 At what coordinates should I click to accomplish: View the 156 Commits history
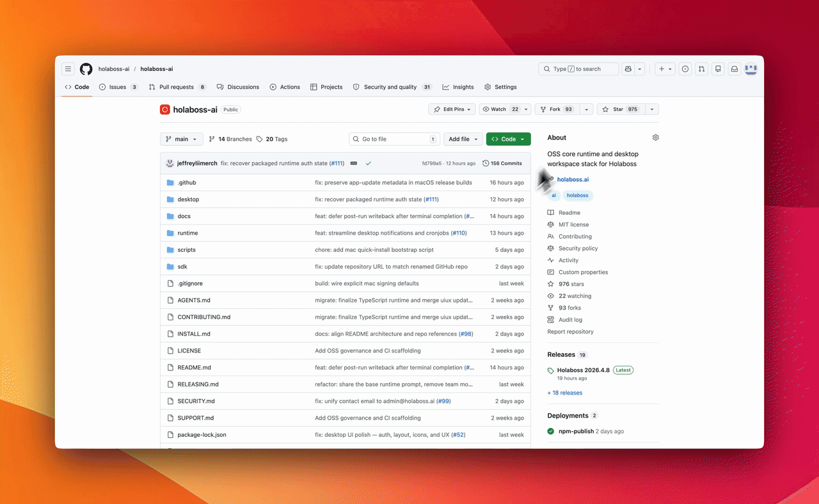(x=502, y=163)
